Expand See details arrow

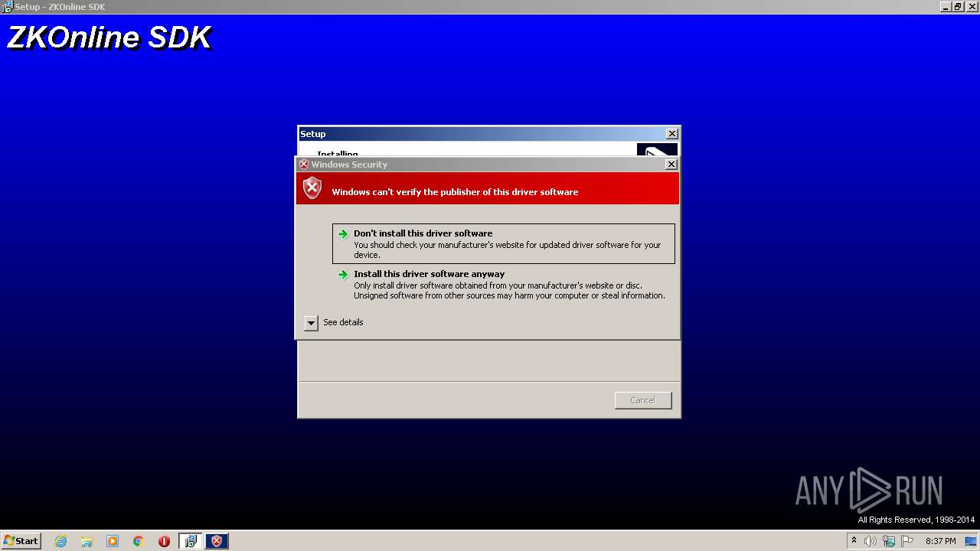[x=311, y=323]
